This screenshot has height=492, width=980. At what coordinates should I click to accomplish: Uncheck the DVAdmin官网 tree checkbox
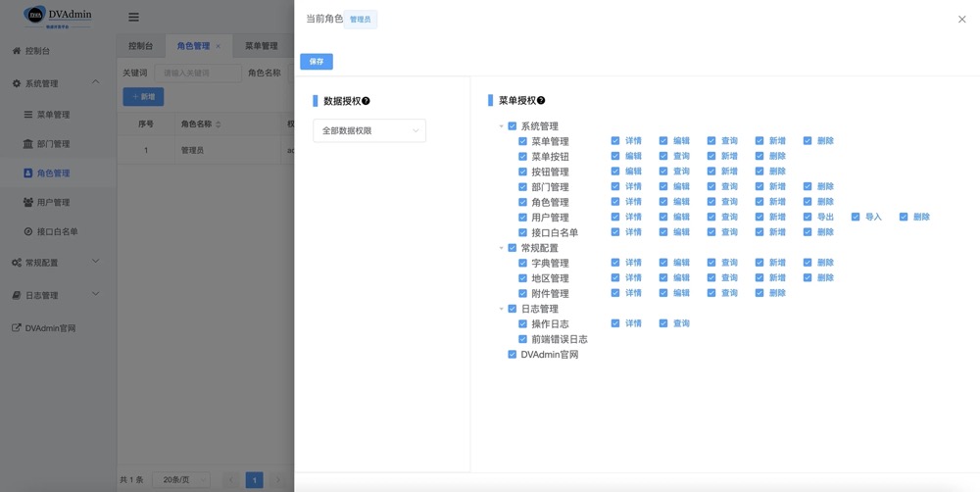coord(513,355)
